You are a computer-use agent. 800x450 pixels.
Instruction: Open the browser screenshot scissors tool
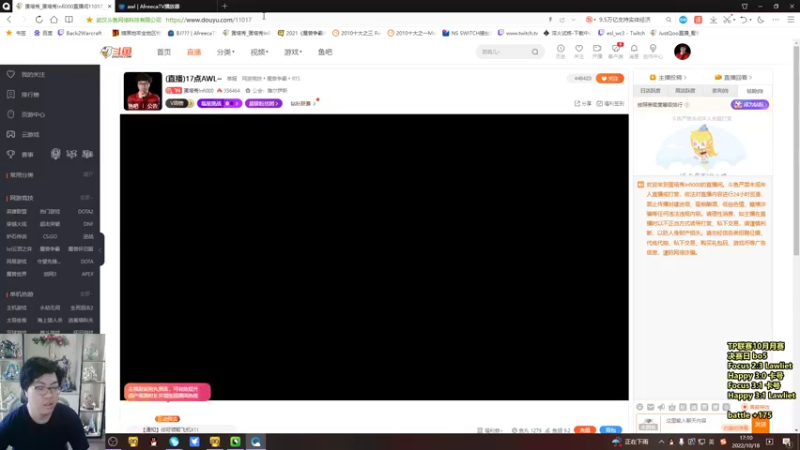pyautogui.click(x=727, y=19)
